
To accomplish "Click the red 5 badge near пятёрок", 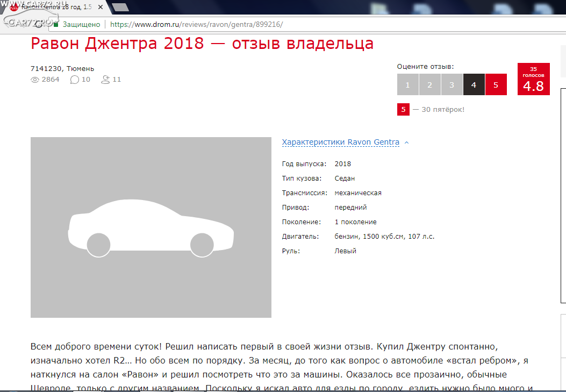I will pyautogui.click(x=403, y=109).
